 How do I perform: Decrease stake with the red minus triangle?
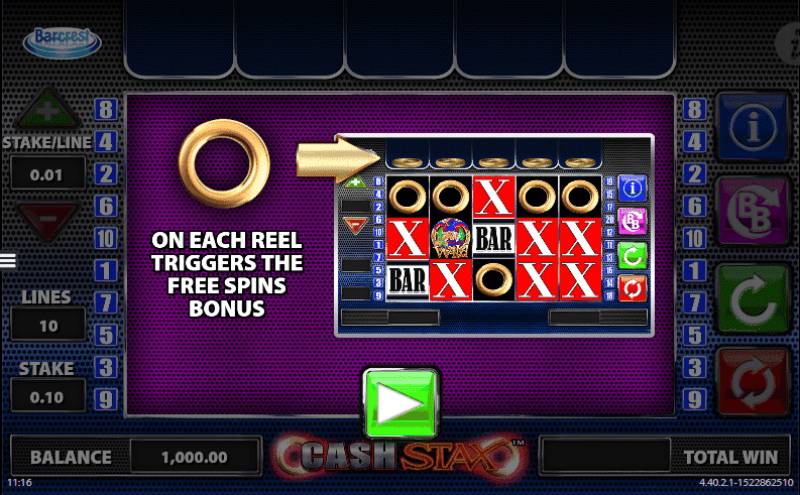pos(47,220)
